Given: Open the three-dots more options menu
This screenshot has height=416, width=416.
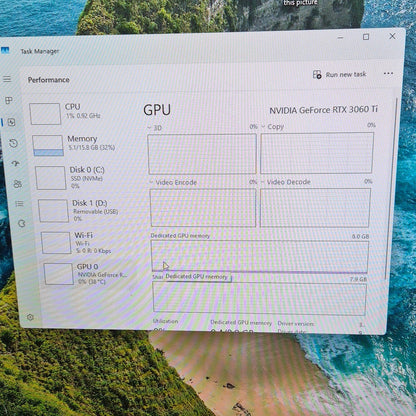Looking at the screenshot, I should pos(388,73).
